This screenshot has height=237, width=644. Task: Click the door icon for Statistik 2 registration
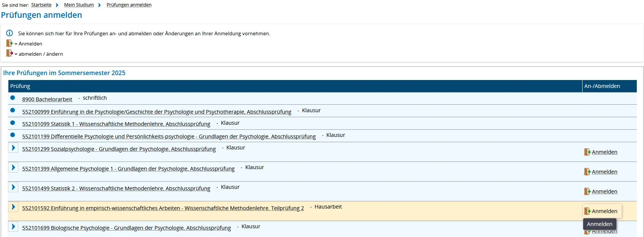click(x=587, y=191)
